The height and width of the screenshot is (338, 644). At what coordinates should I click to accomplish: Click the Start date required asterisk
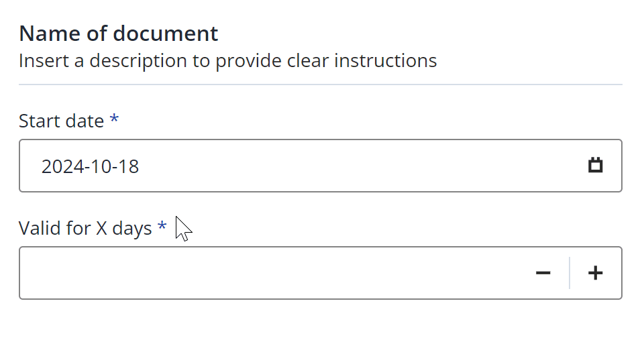coord(114,119)
